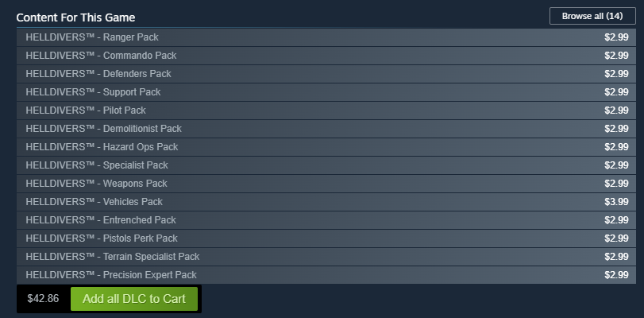644x318 pixels.
Task: Open the Vehicles Pack listing
Action: (x=326, y=202)
